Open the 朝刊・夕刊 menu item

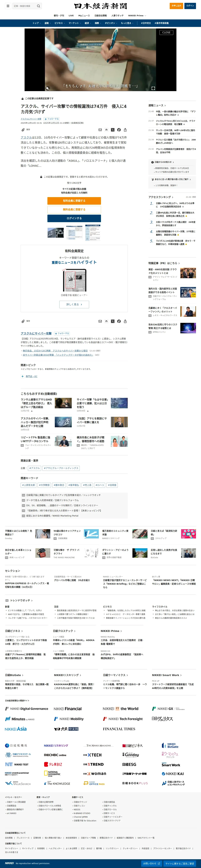pos(59,15)
